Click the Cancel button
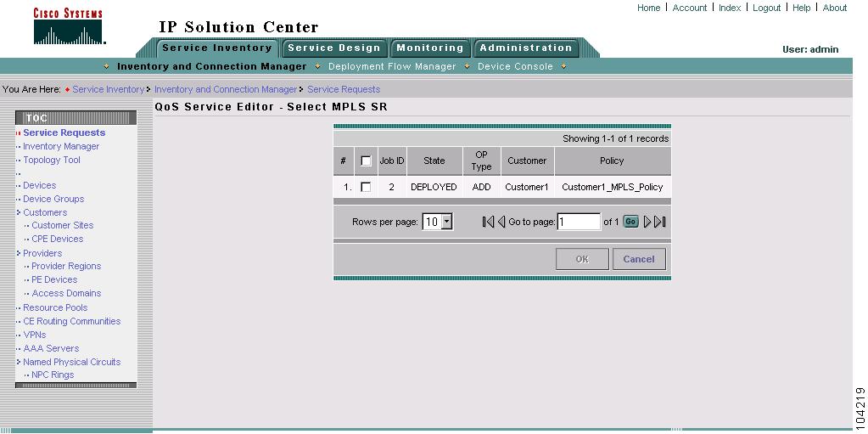868x434 pixels. [x=639, y=259]
